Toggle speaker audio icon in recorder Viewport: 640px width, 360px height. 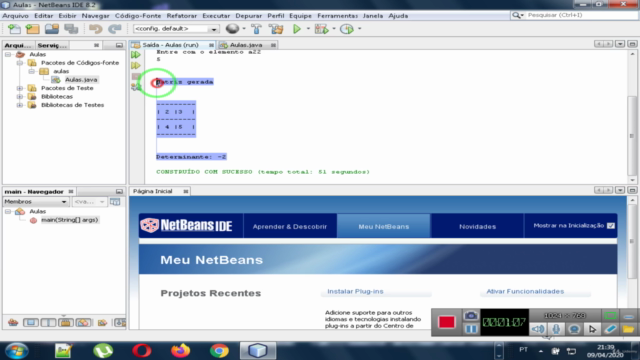pos(538,329)
